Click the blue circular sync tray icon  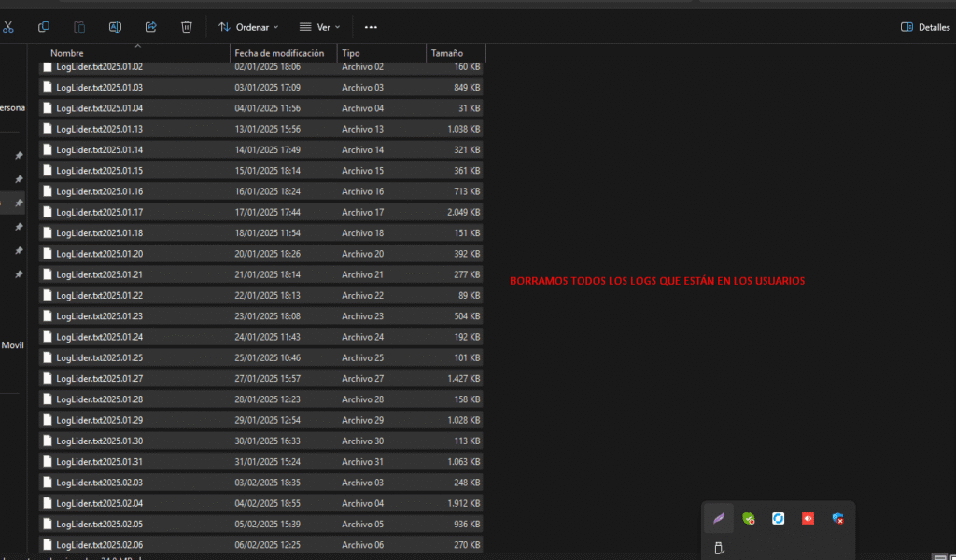(778, 518)
